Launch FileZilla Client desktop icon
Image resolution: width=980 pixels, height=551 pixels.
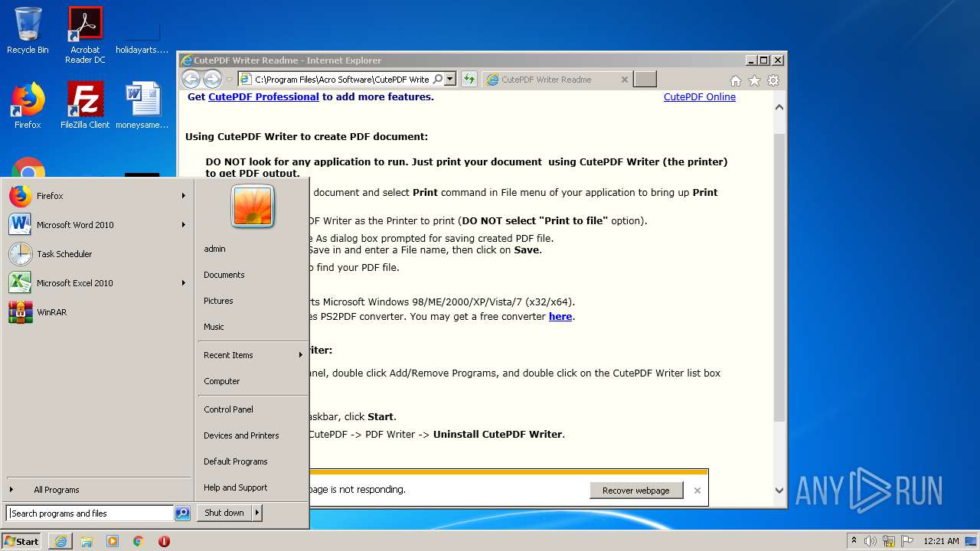85,106
